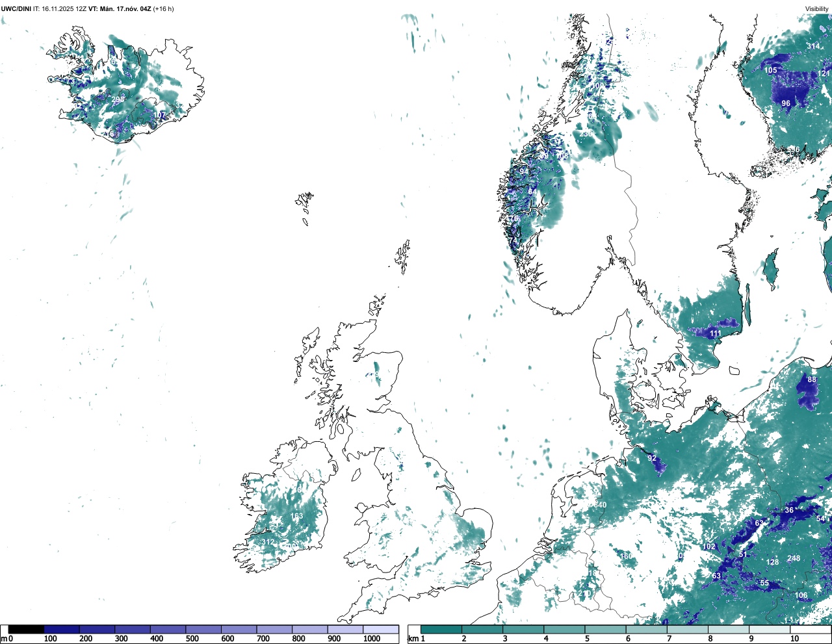
Task: Click the 'Mán. 17.nóv. 04Z' valid time
Action: pyautogui.click(x=125, y=9)
